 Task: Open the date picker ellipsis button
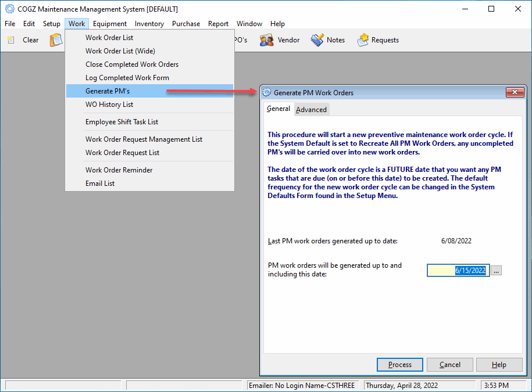(x=496, y=271)
